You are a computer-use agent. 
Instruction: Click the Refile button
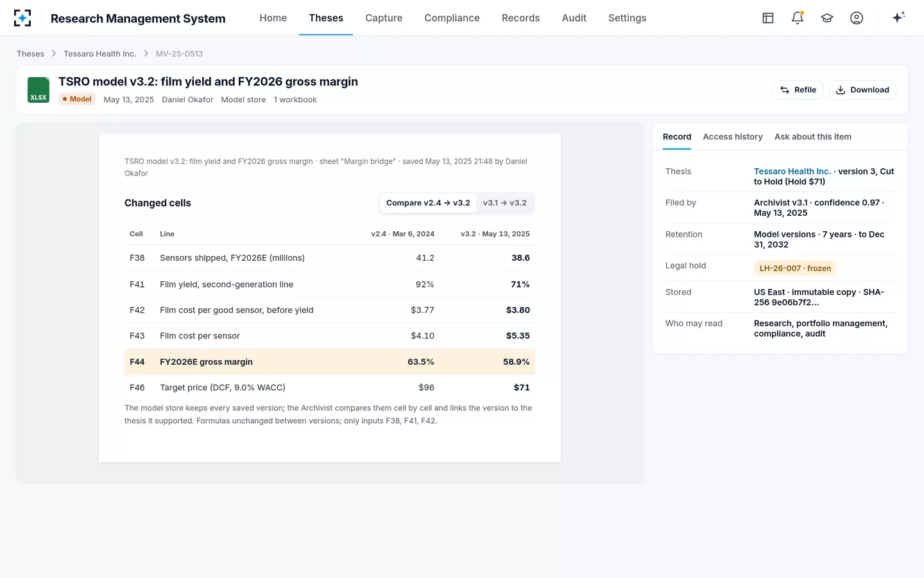pyautogui.click(x=798, y=90)
